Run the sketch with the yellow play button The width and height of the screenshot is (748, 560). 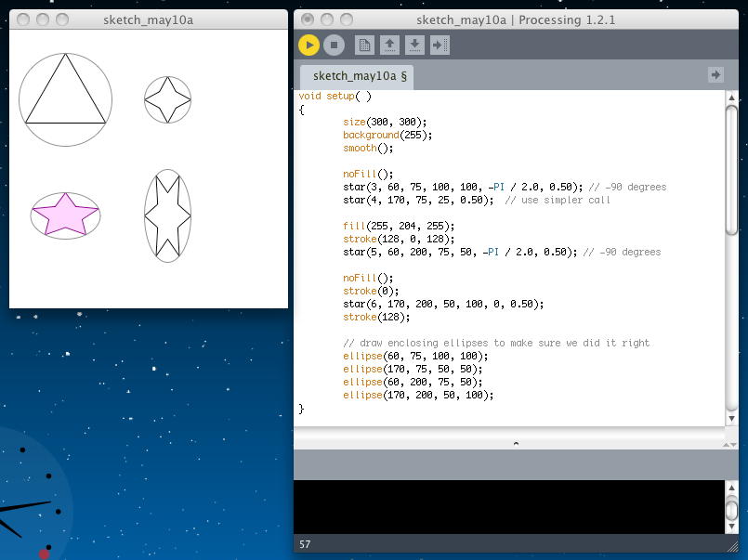308,45
